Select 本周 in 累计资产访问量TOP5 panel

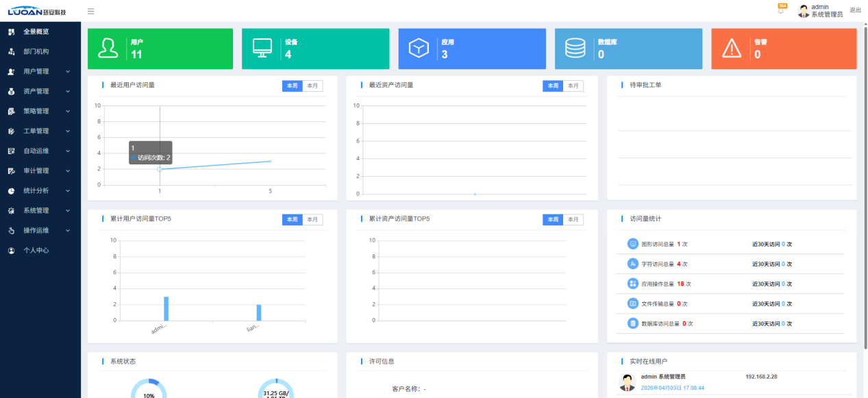[x=554, y=219]
